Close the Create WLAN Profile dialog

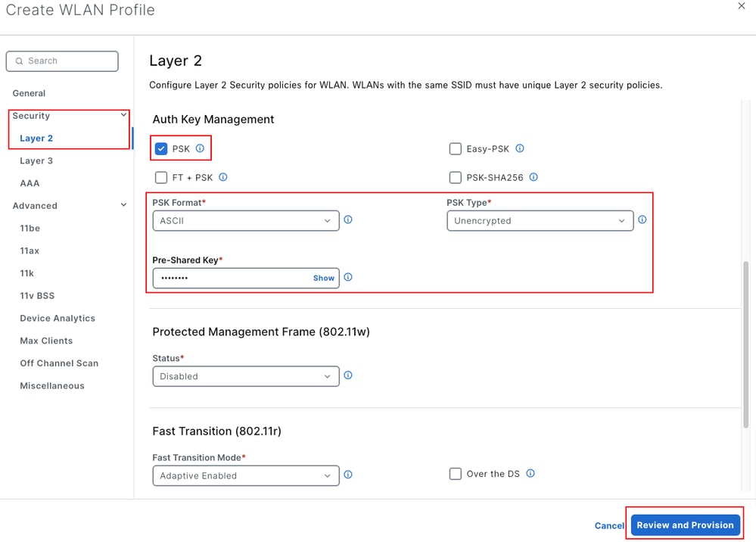click(x=742, y=6)
